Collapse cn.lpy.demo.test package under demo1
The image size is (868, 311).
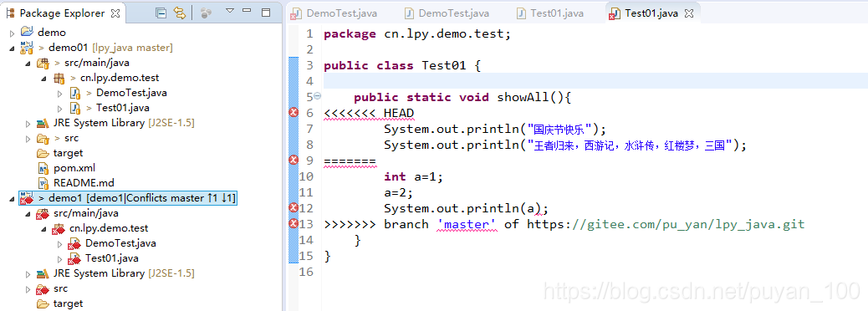click(x=44, y=228)
